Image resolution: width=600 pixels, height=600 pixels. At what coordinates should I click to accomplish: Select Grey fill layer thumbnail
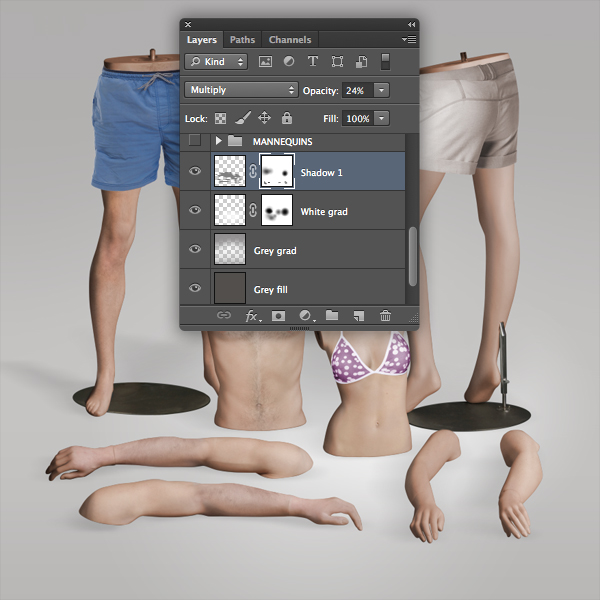[x=230, y=288]
